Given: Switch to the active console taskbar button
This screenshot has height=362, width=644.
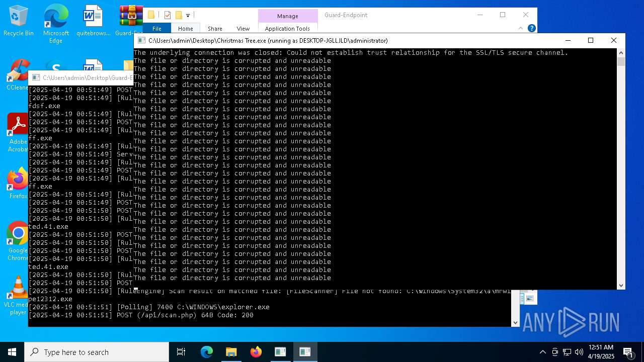Looking at the screenshot, I should [x=305, y=352].
